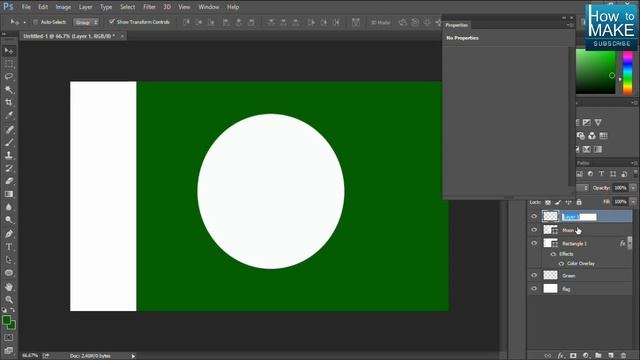Select the Path Selection tool
Image resolution: width=640 pixels, height=360 pixels.
click(9, 260)
